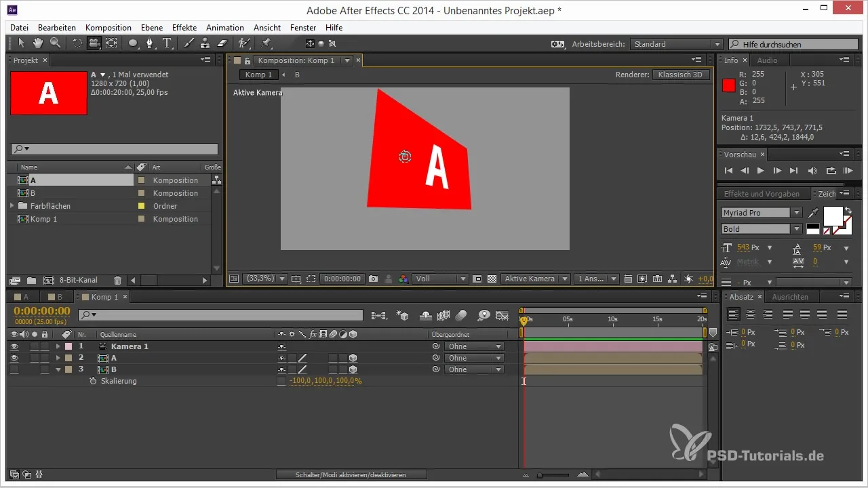
Task: Open the Ebene menu
Action: point(152,28)
